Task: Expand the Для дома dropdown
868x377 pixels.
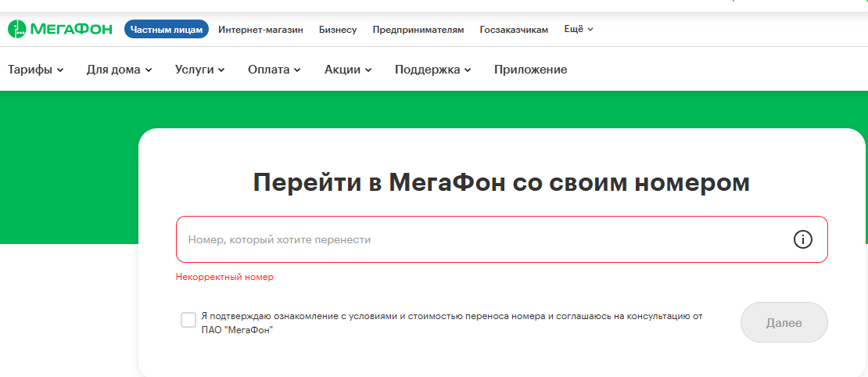Action: pos(119,70)
